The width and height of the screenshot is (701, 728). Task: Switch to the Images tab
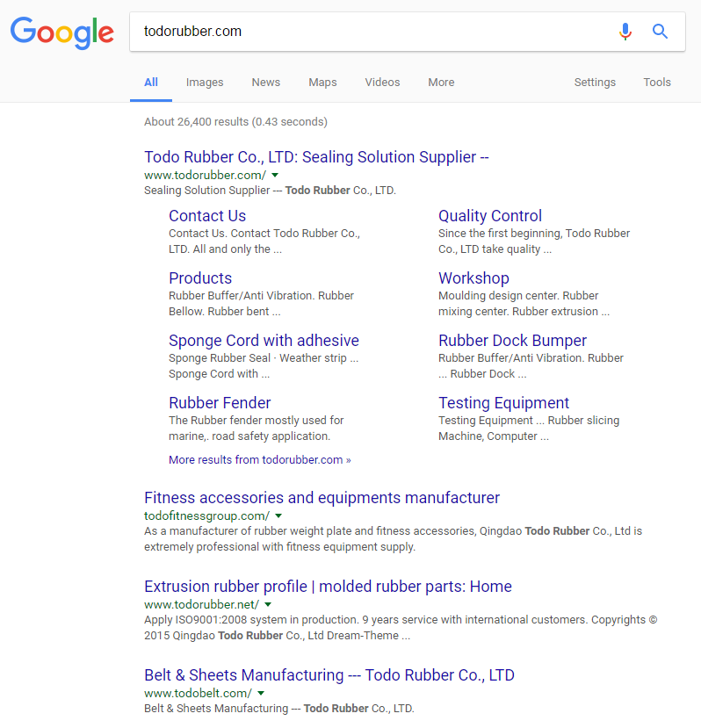click(205, 83)
